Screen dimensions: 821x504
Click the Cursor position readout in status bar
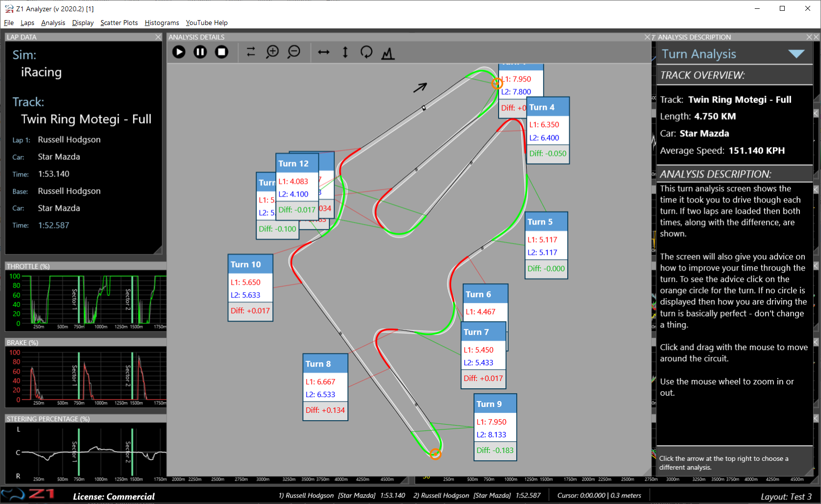[599, 496]
